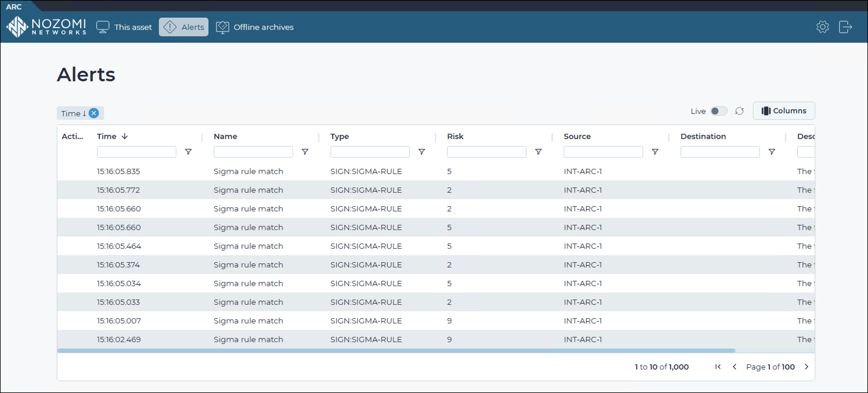Select alert at 15:16:05.374
This screenshot has height=393, width=868.
(x=436, y=265)
